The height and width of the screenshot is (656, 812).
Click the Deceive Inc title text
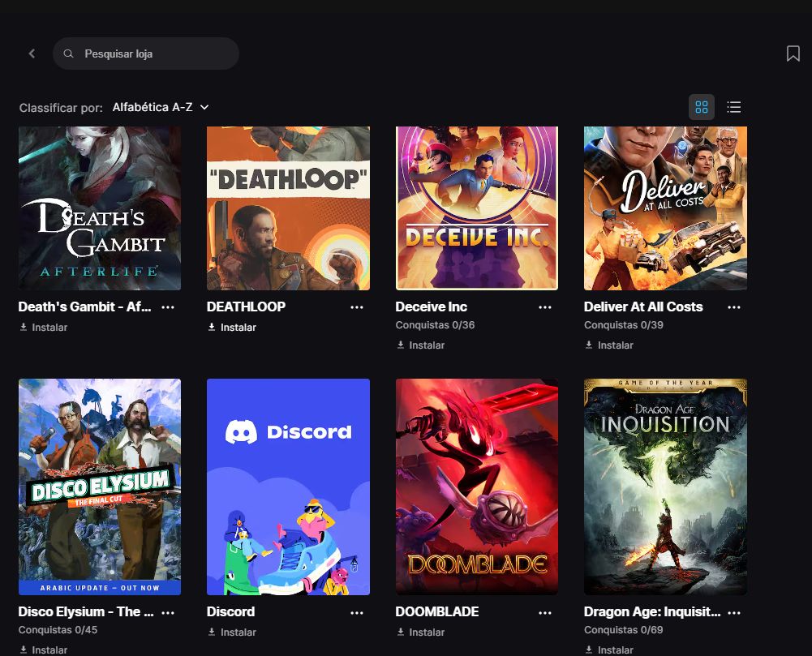point(432,307)
